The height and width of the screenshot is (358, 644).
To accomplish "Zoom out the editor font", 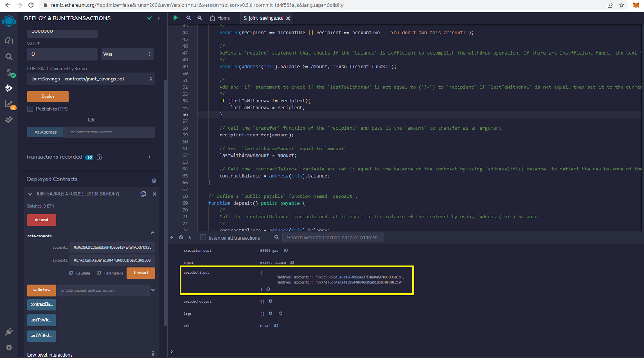I will (x=189, y=18).
